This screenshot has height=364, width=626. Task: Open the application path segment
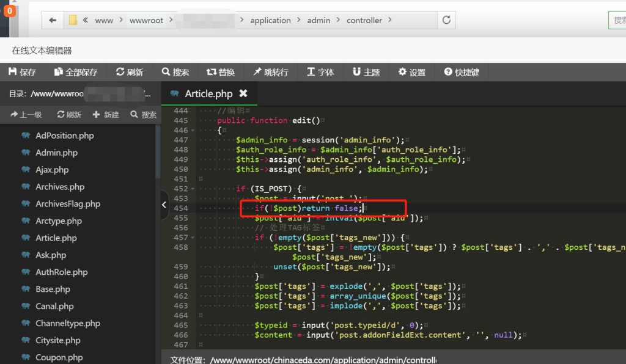pos(270,20)
